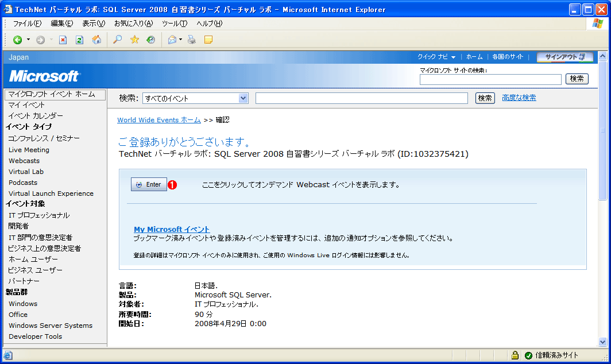Click the page scrollbar down arrow
The image size is (611, 364).
[602, 342]
